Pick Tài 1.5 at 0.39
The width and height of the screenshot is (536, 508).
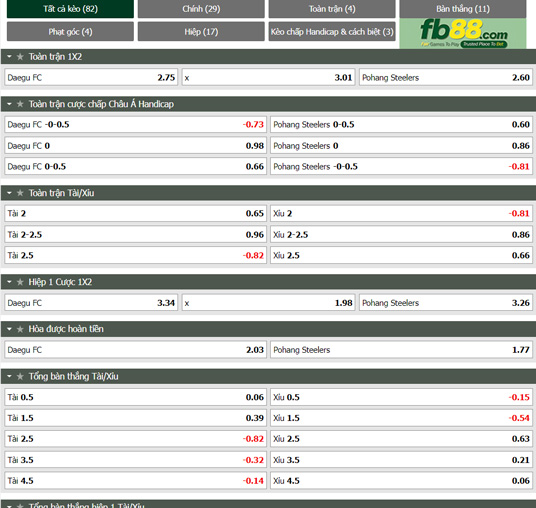(135, 418)
